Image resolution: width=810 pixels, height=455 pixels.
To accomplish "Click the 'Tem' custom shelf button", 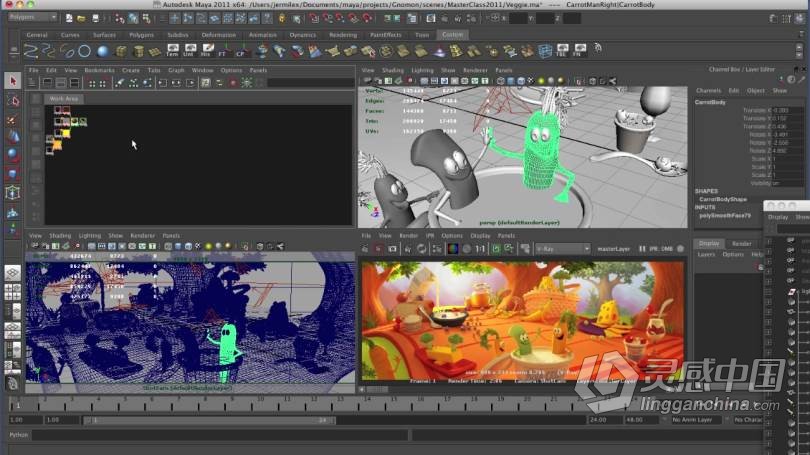I will (x=173, y=50).
